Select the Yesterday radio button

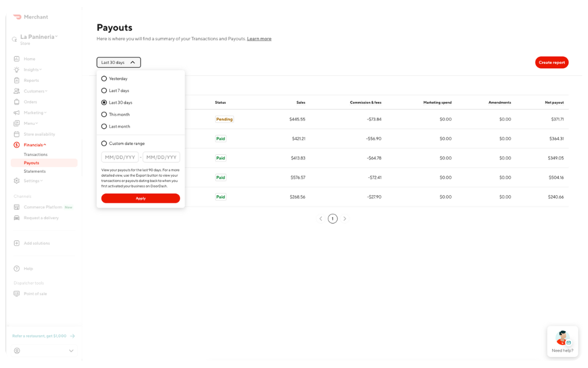(x=103, y=78)
